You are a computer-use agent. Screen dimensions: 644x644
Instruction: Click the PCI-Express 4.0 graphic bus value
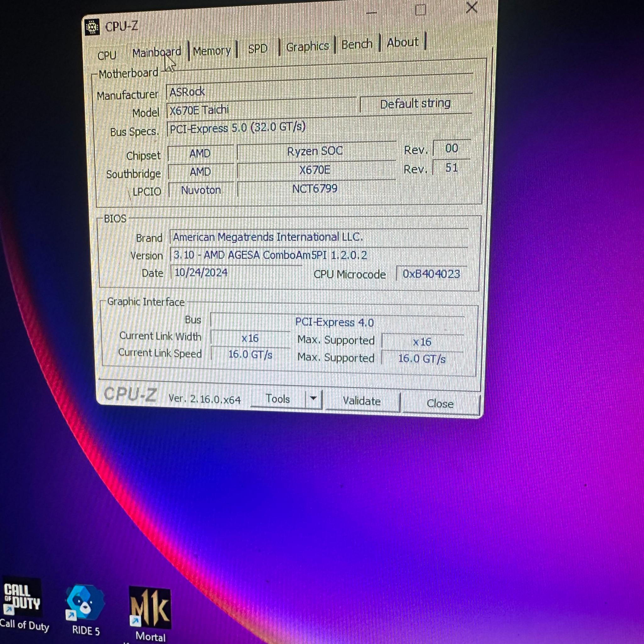click(337, 322)
